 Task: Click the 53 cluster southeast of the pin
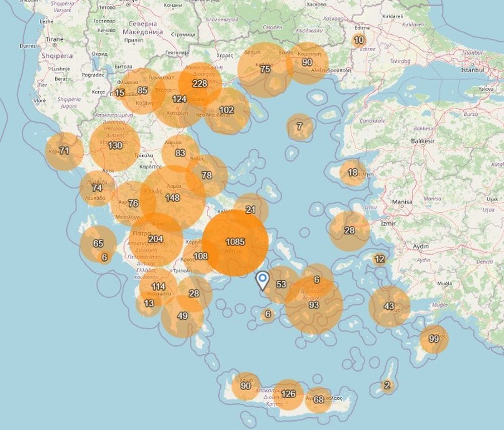pyautogui.click(x=282, y=284)
